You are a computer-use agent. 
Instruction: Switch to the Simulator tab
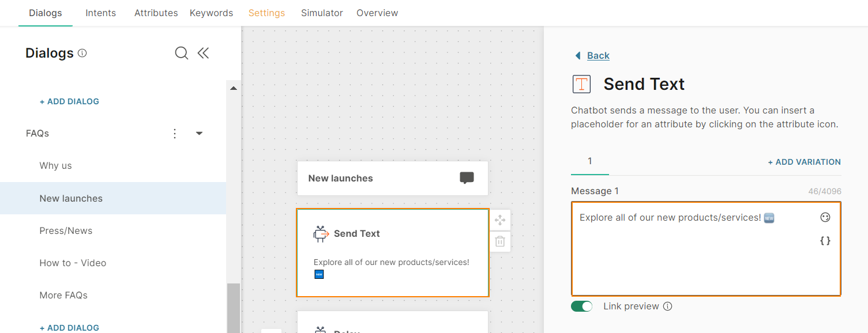322,13
